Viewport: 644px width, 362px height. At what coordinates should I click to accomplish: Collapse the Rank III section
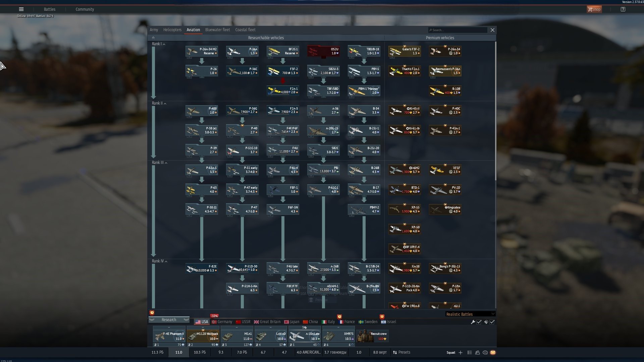159,163
